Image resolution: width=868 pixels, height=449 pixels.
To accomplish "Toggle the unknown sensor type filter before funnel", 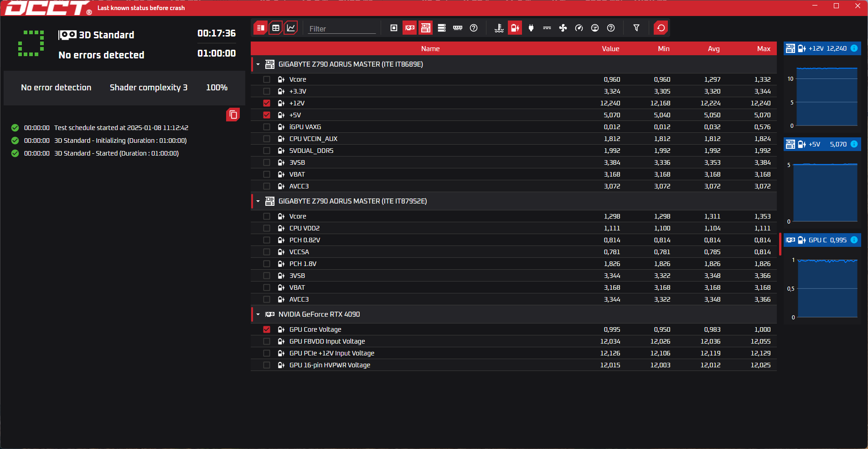I will pos(611,28).
